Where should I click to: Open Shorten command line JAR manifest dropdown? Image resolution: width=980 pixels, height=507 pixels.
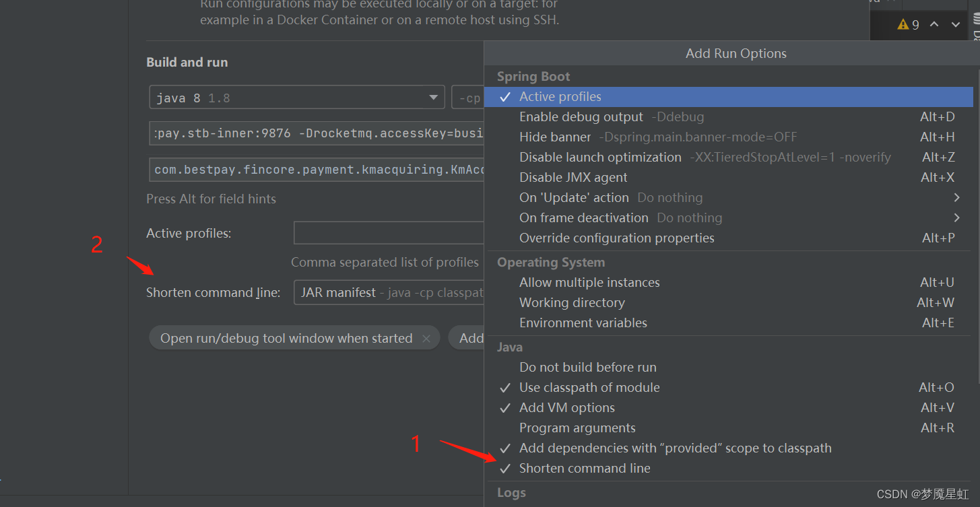coord(389,293)
